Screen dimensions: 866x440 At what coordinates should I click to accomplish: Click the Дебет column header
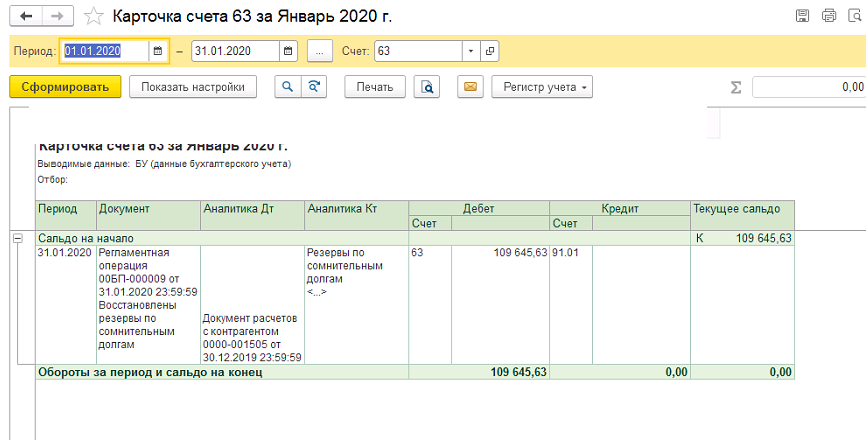479,209
